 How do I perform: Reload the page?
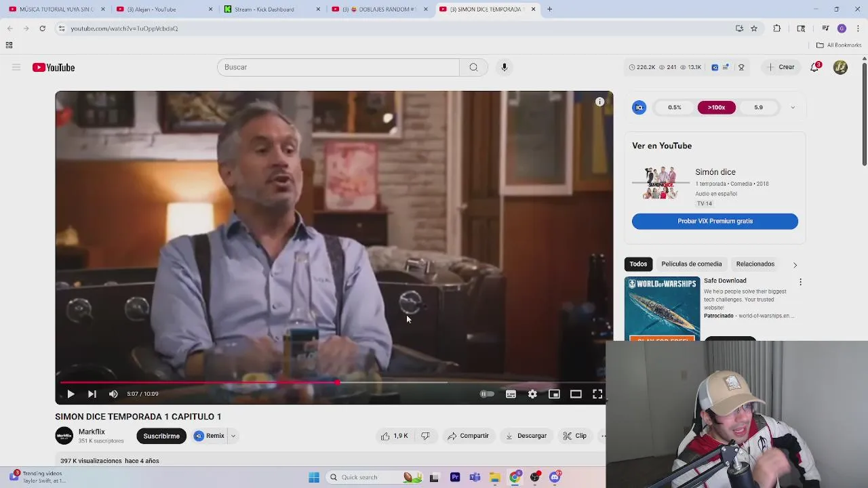pyautogui.click(x=42, y=28)
